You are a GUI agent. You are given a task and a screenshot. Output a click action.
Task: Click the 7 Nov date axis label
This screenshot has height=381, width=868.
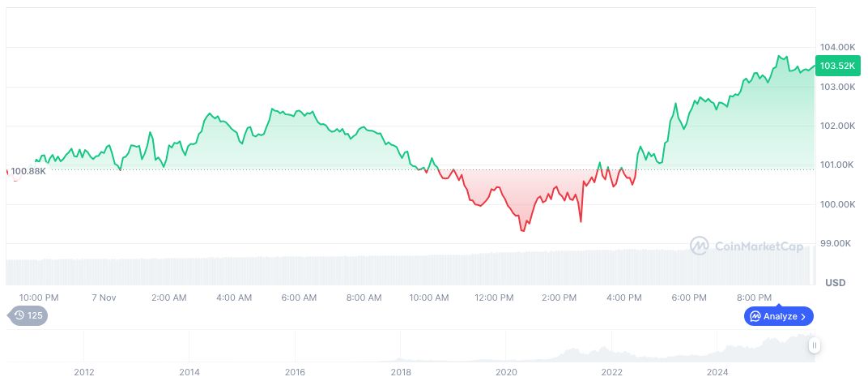[103, 298]
